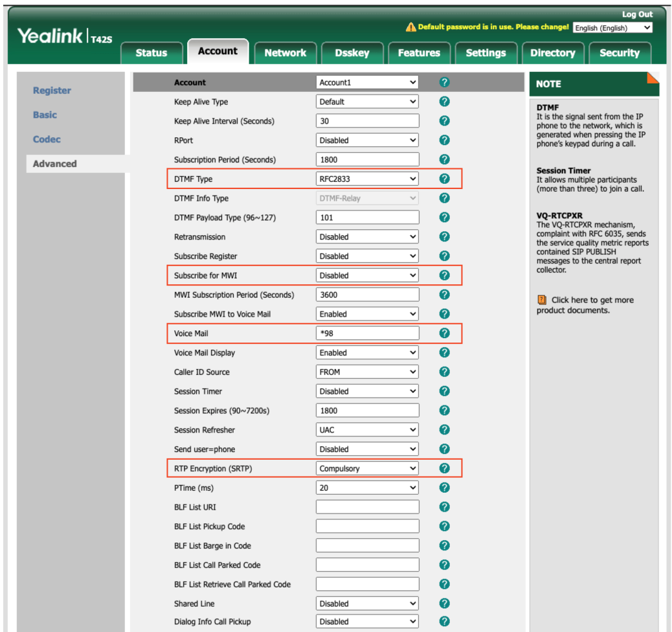Go to the Codec section in the sidebar

(x=47, y=139)
